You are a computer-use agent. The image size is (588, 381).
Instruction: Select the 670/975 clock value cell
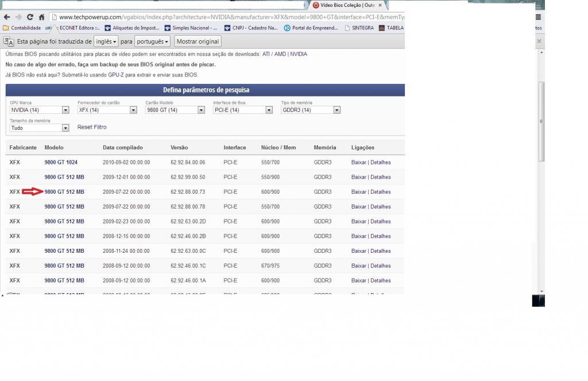click(x=270, y=265)
